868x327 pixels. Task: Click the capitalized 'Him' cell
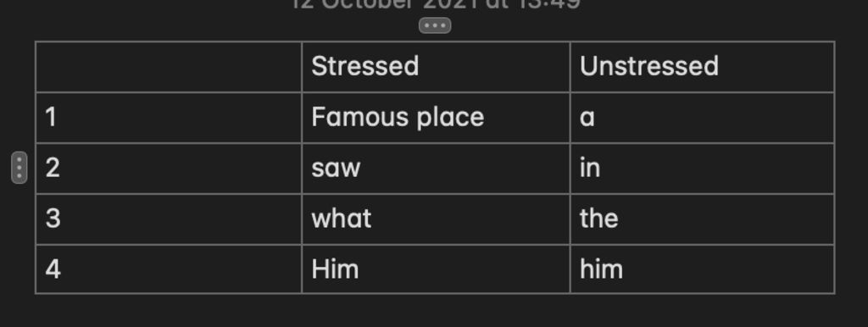coord(436,269)
